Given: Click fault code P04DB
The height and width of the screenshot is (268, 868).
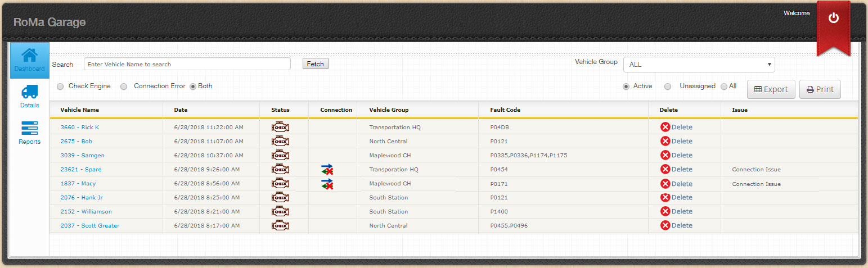Looking at the screenshot, I should (x=500, y=127).
